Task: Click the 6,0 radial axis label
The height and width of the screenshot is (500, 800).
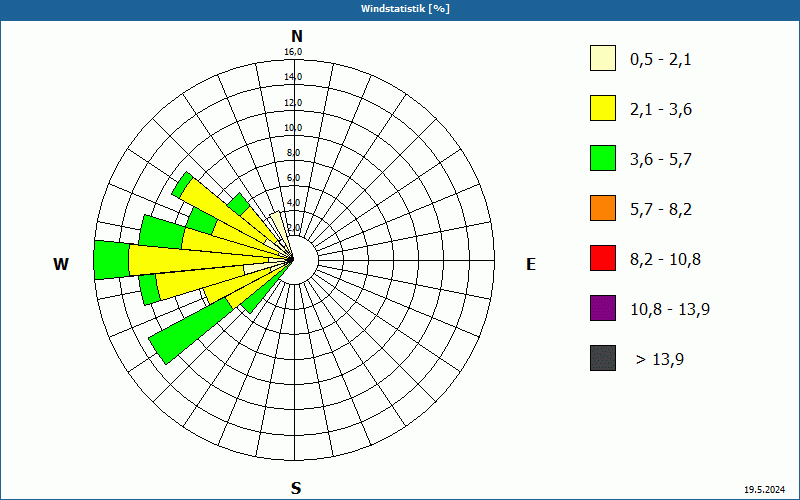Action: [293, 178]
